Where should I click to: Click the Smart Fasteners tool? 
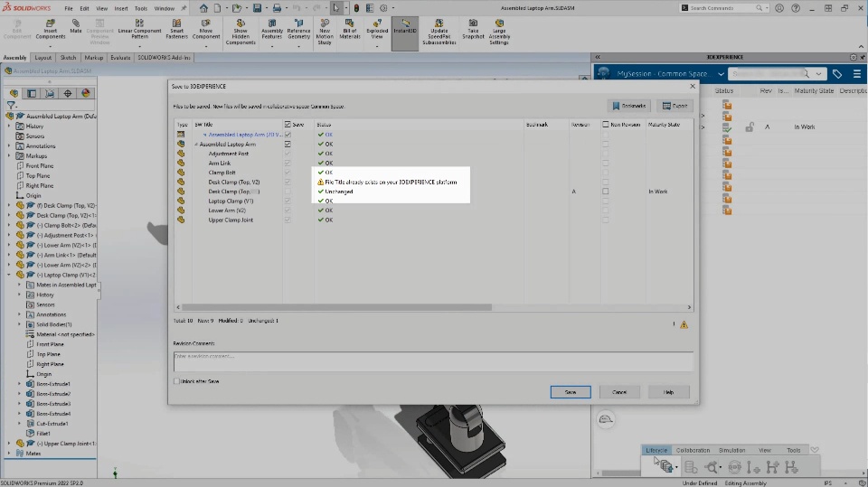(176, 29)
